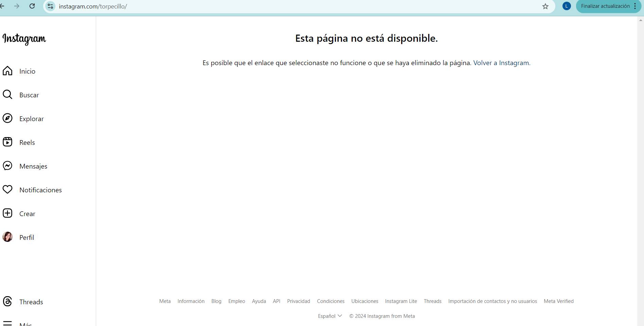Open the Ayuda footer link

pos(259,301)
